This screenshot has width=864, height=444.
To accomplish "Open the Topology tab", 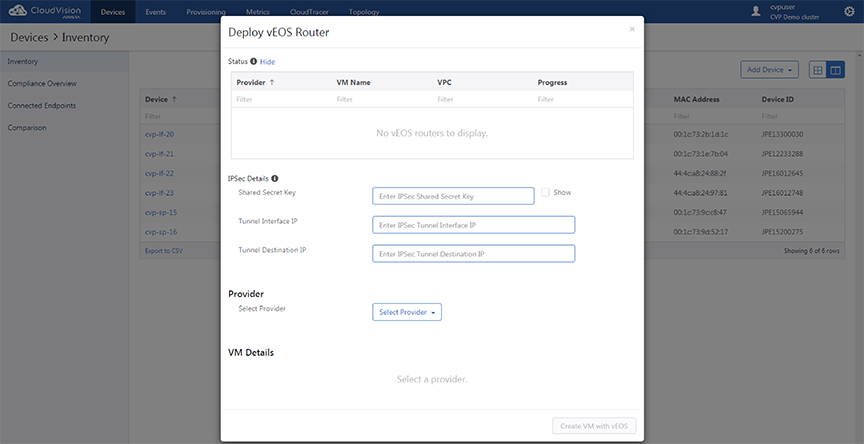I will [364, 12].
